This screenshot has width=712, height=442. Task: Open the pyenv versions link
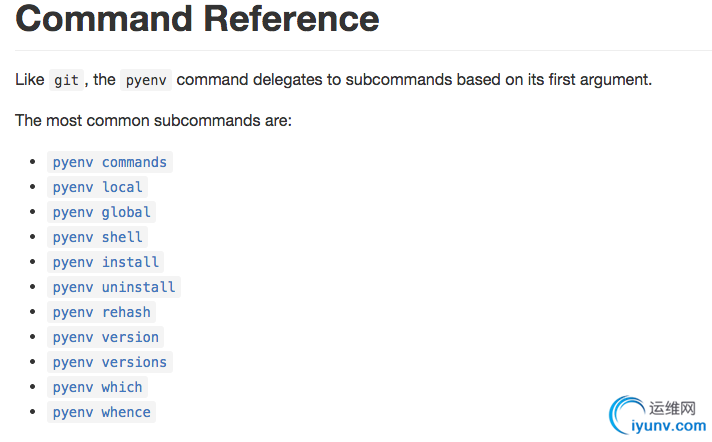[109, 362]
